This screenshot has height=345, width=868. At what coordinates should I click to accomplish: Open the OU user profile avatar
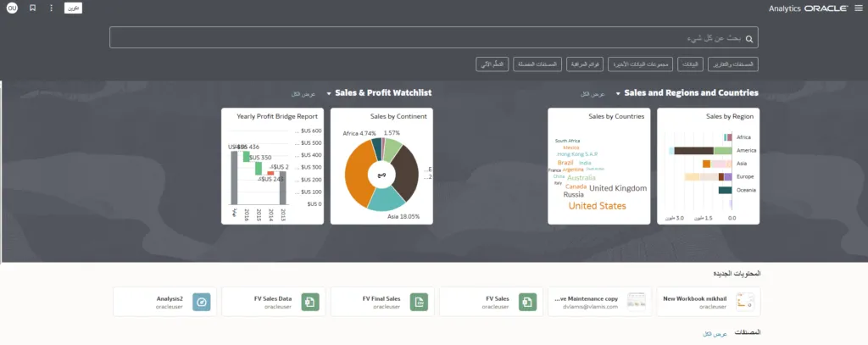click(x=11, y=8)
